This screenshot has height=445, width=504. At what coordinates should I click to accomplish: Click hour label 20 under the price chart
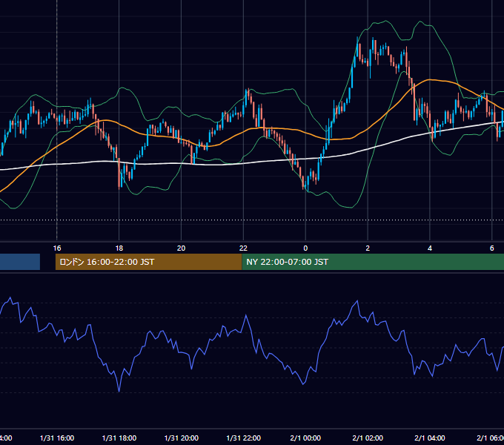tap(182, 248)
